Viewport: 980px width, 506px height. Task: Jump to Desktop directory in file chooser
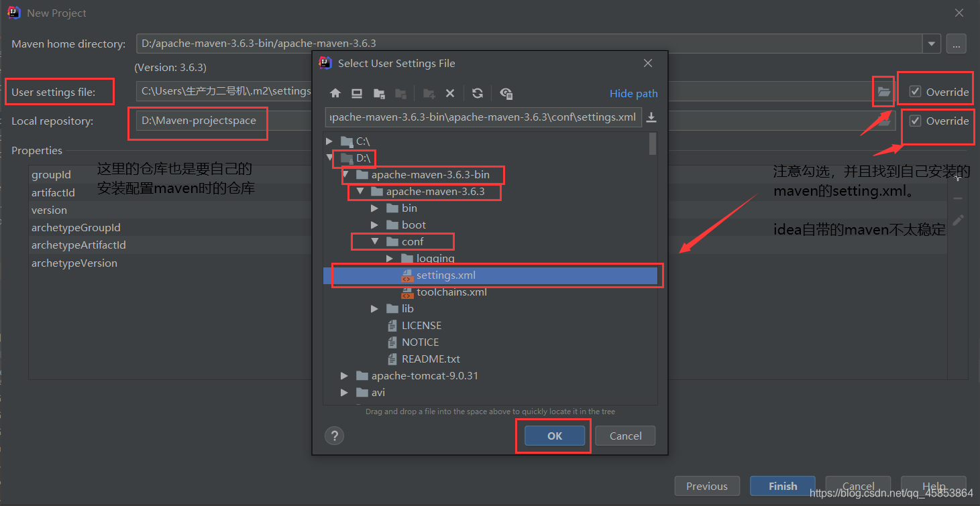coord(357,93)
